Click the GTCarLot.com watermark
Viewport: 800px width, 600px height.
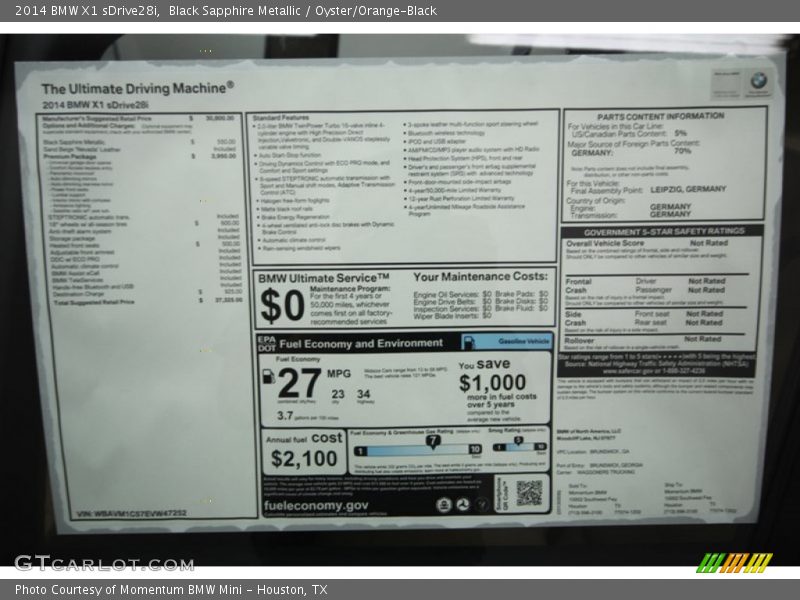pyautogui.click(x=104, y=563)
